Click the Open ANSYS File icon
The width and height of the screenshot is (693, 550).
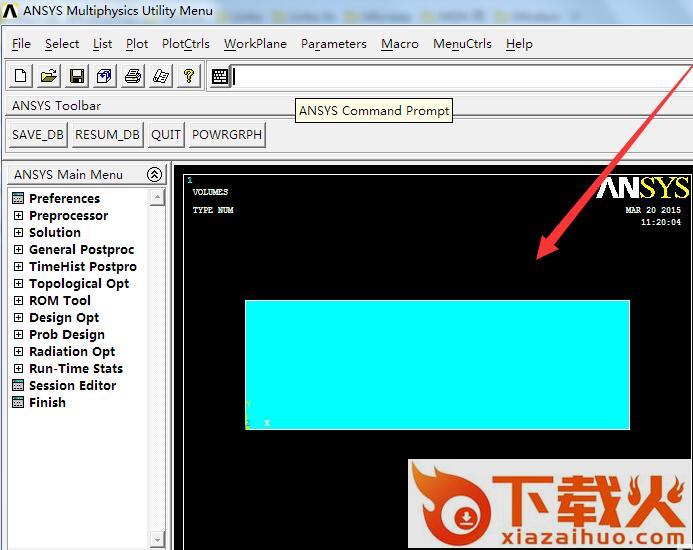tap(49, 76)
